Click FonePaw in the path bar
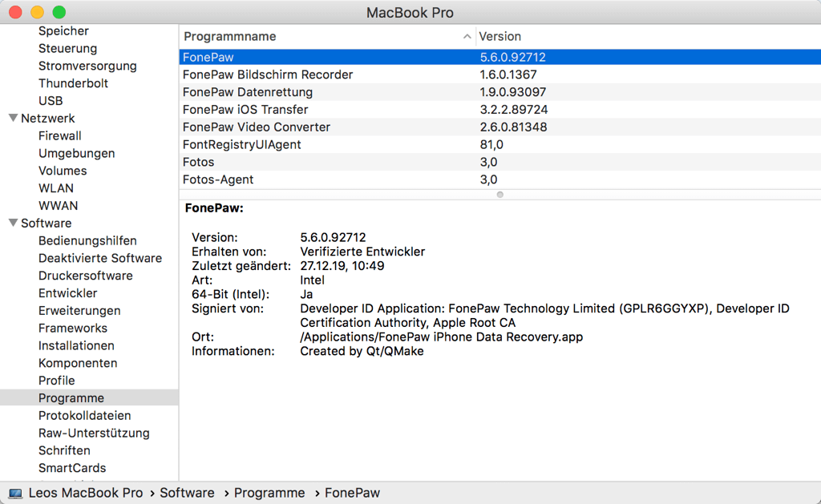Viewport: 821px width, 504px height. [x=352, y=493]
